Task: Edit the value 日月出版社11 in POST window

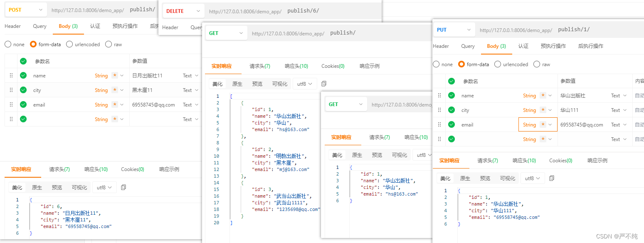Action: point(147,76)
